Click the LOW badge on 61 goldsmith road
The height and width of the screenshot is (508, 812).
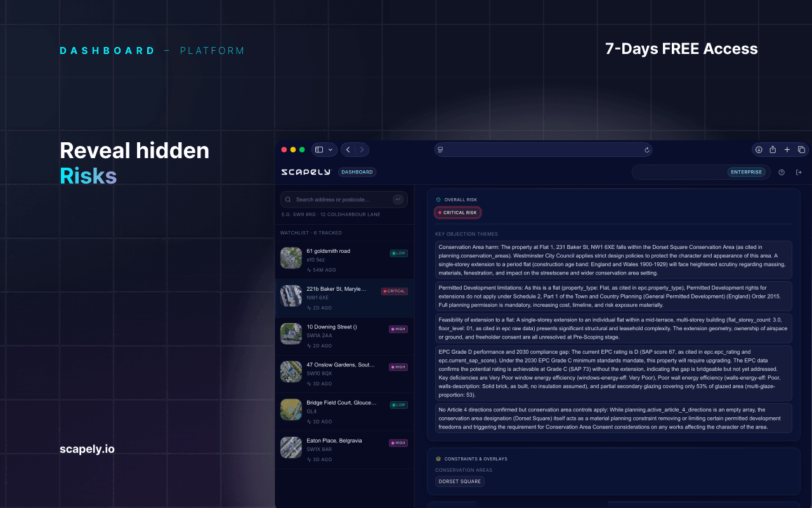coord(399,253)
